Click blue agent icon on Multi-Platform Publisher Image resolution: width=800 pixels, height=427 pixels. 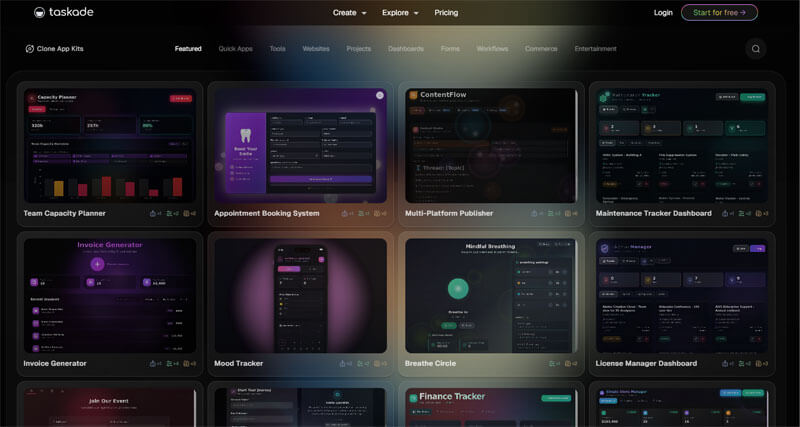click(x=534, y=214)
